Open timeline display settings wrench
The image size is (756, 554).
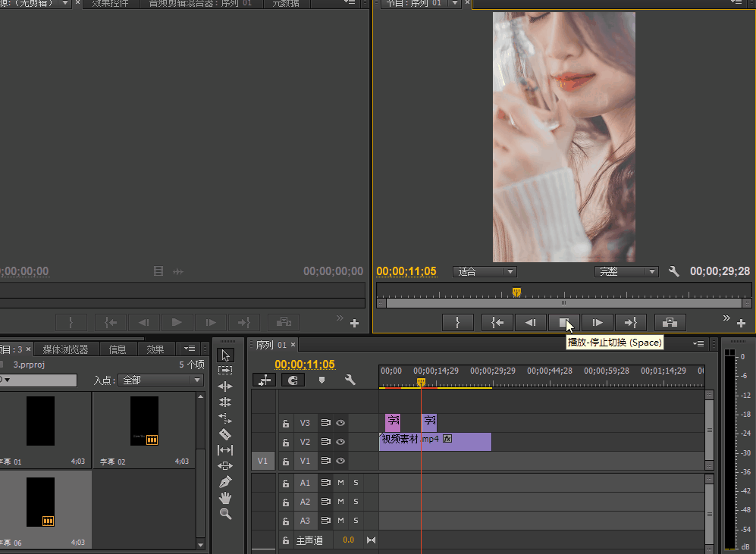350,380
